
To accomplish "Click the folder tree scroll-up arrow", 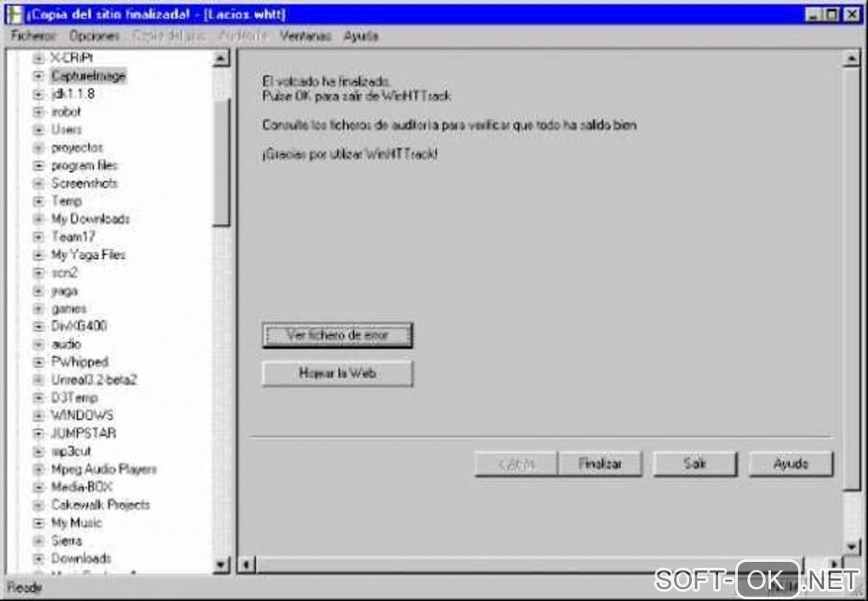I will [x=221, y=58].
